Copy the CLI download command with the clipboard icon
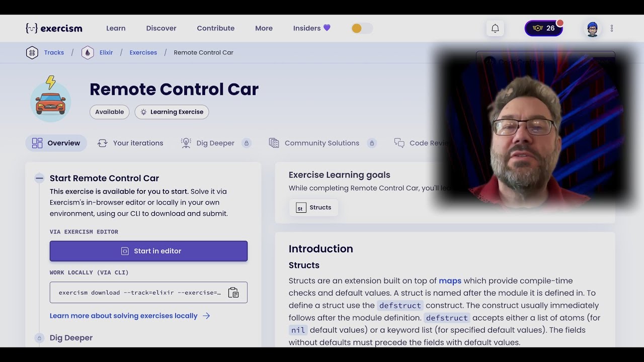644x362 pixels. coord(233,293)
